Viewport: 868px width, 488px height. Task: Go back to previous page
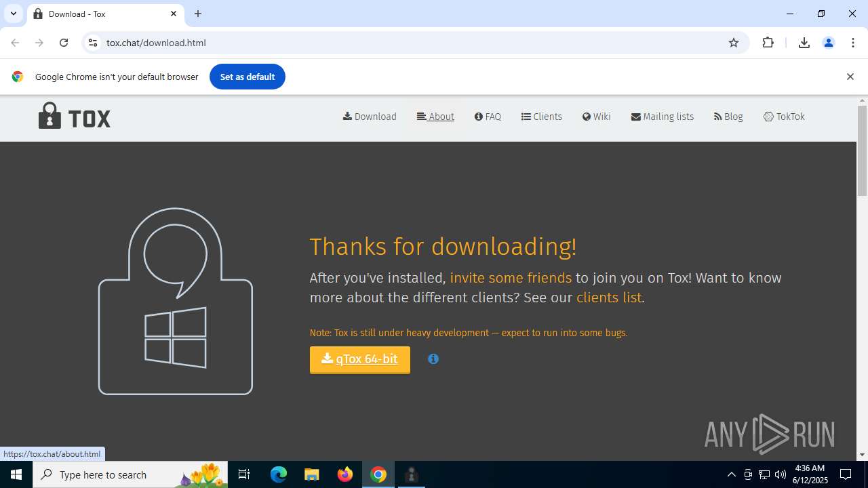coord(15,43)
